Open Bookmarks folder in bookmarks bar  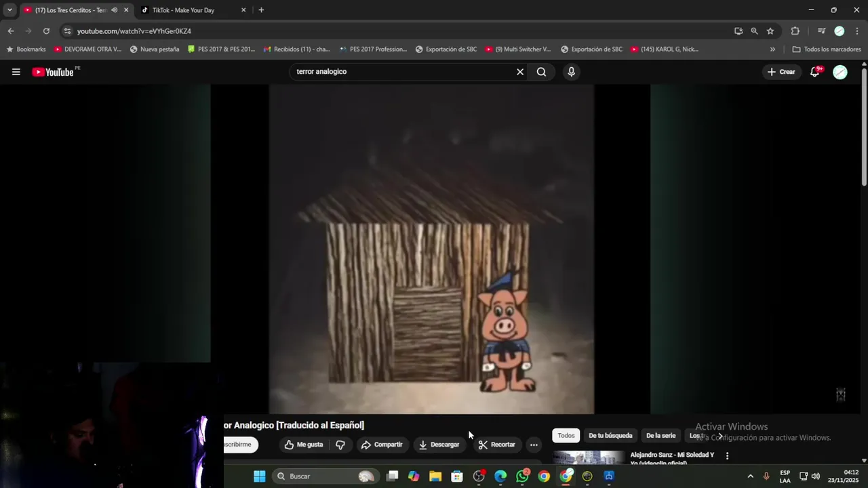click(26, 49)
